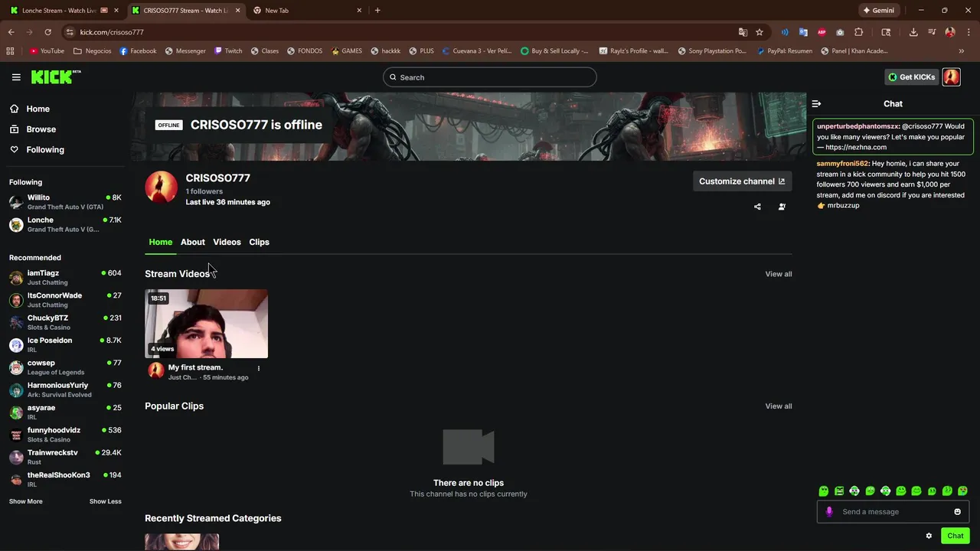Click the nezhna.com link in chat
The image size is (980, 551).
pos(856,147)
